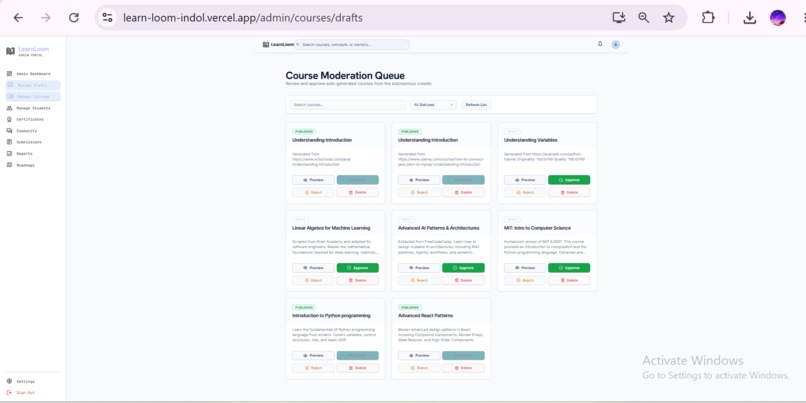Open the user avatar in LearnLoom header
Screen dimensions: 806x403
pos(615,45)
